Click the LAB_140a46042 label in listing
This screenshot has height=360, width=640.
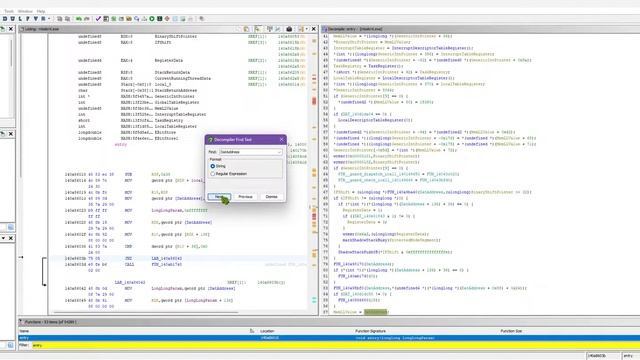tap(130, 282)
